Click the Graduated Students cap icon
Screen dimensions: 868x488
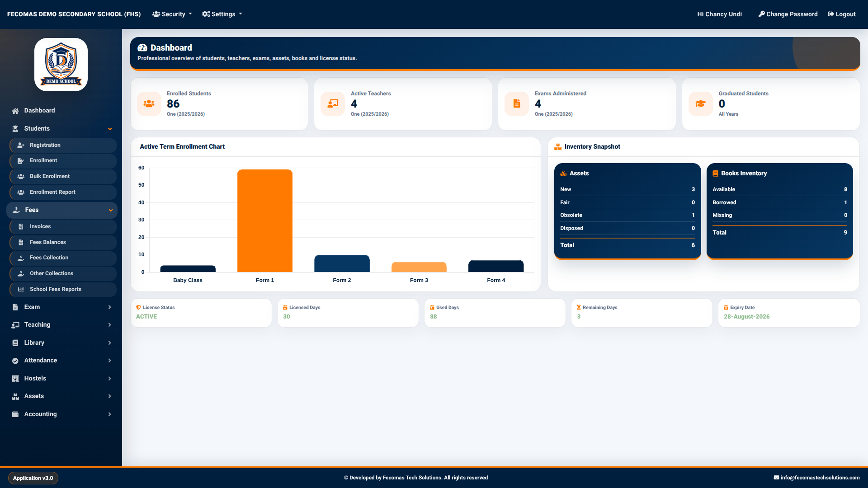point(701,104)
